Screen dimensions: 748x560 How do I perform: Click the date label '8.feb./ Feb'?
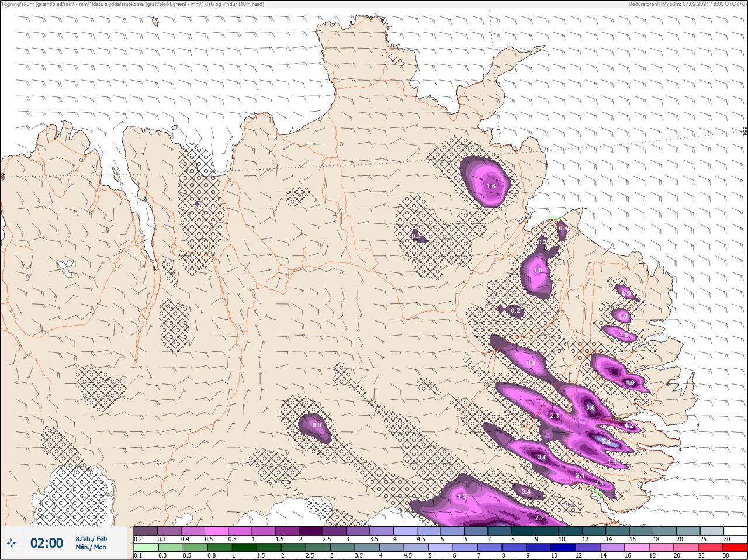pyautogui.click(x=91, y=538)
